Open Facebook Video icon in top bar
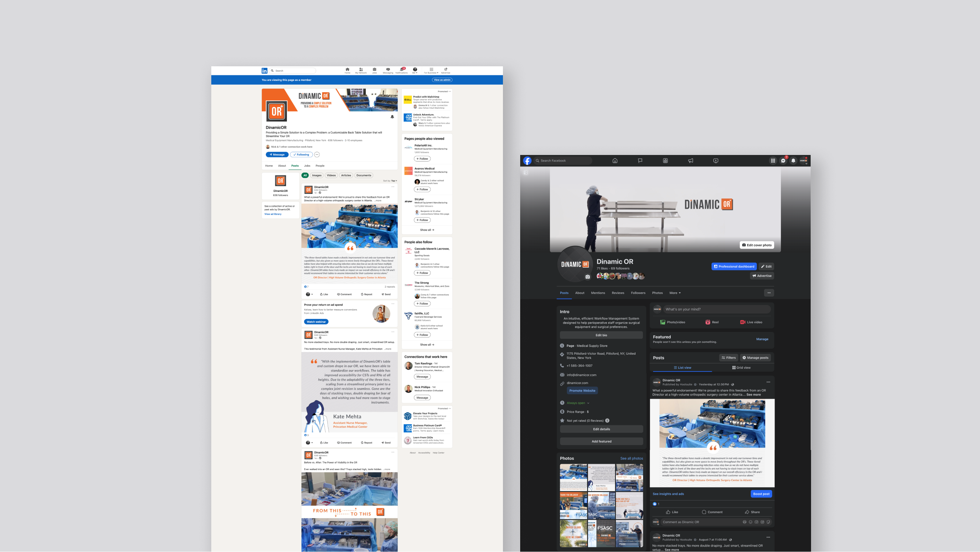Viewport: 980px width, 552px height. click(x=716, y=160)
